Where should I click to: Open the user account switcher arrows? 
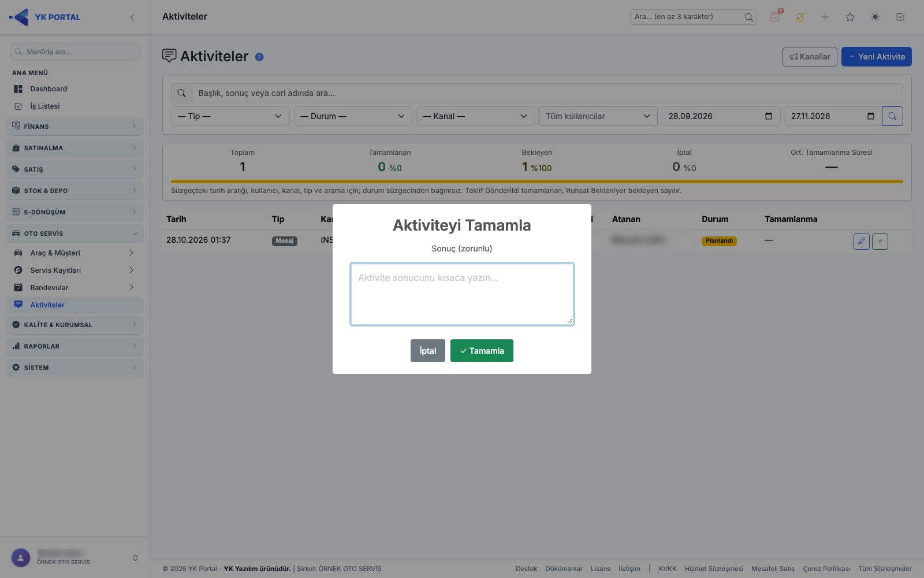[x=135, y=558]
